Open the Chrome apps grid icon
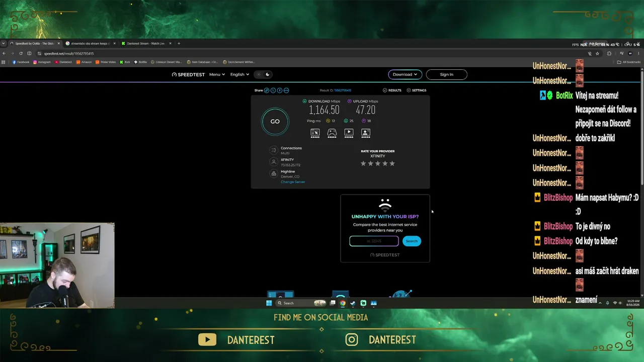 (x=4, y=62)
